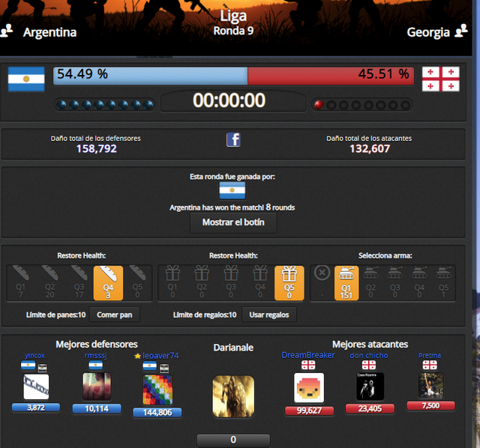Click Pretma avatar thumbnail

coord(430,385)
